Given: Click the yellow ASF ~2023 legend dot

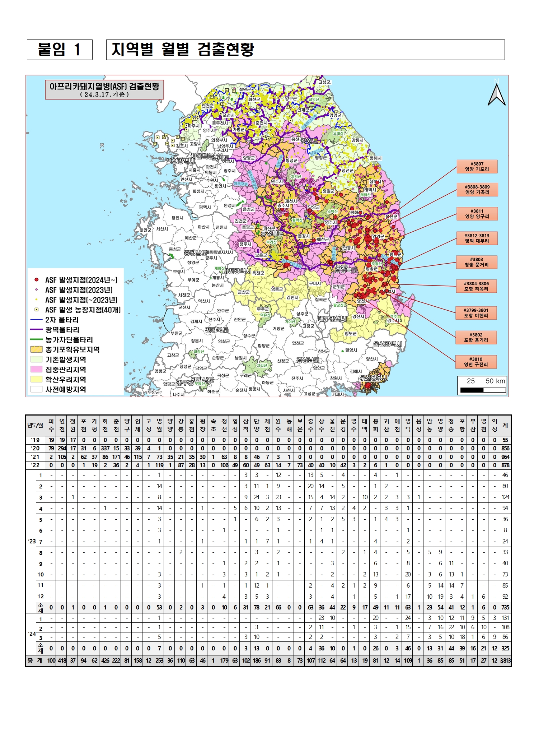Looking at the screenshot, I should (36, 300).
